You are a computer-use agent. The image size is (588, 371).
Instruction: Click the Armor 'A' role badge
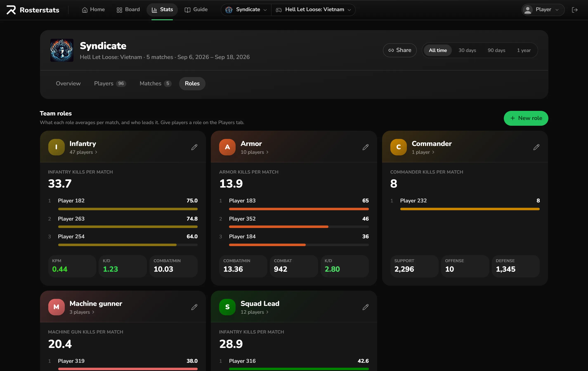click(x=227, y=147)
